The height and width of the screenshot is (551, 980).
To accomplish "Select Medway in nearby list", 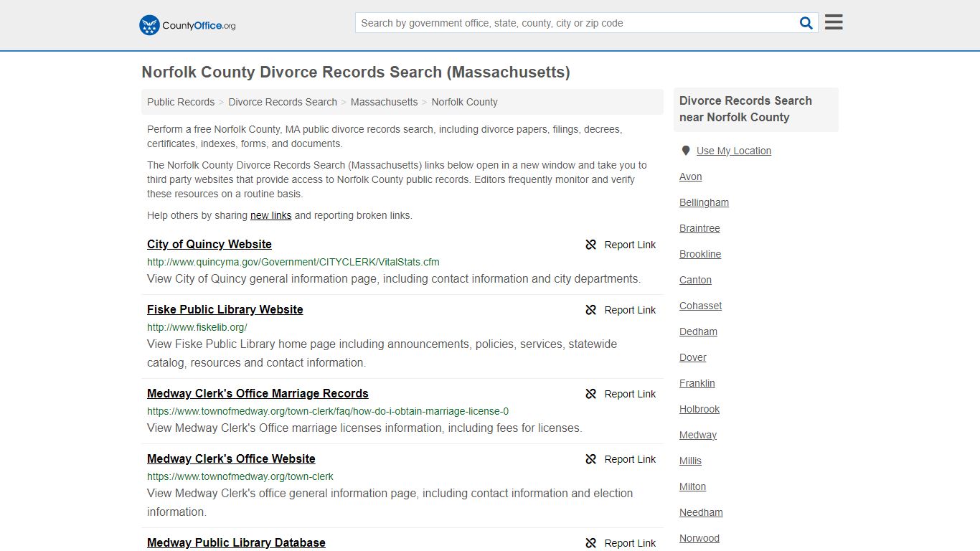I will (698, 435).
